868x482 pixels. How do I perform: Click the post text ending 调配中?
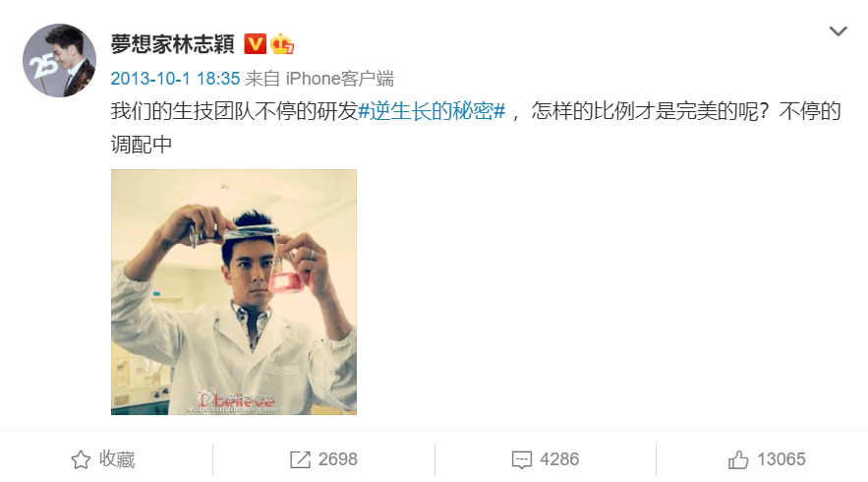click(x=142, y=145)
